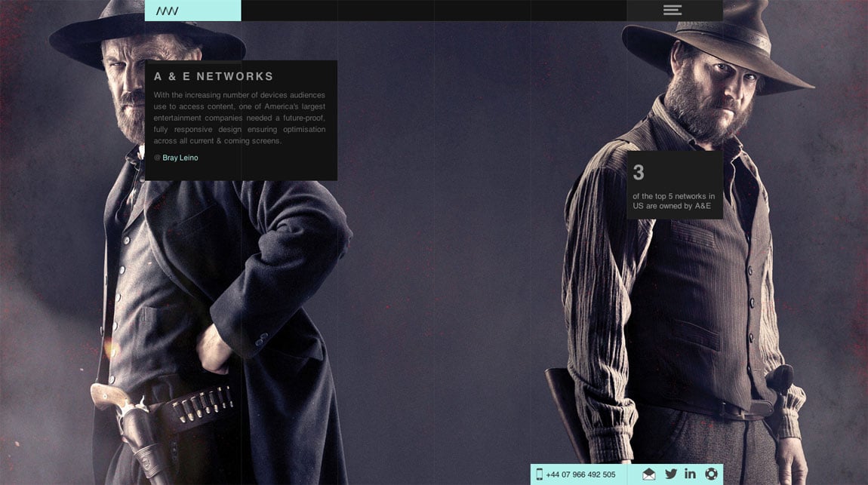Click the Dribbble icon
868x485 pixels.
tap(710, 474)
